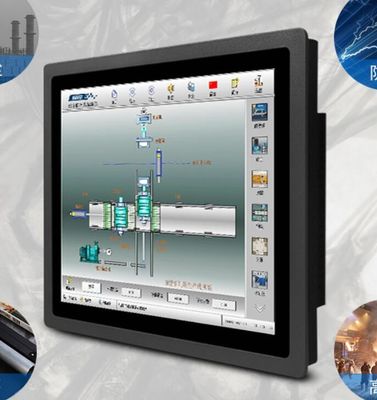Click the yellow speaker-shaped toolbar icon

170,88
